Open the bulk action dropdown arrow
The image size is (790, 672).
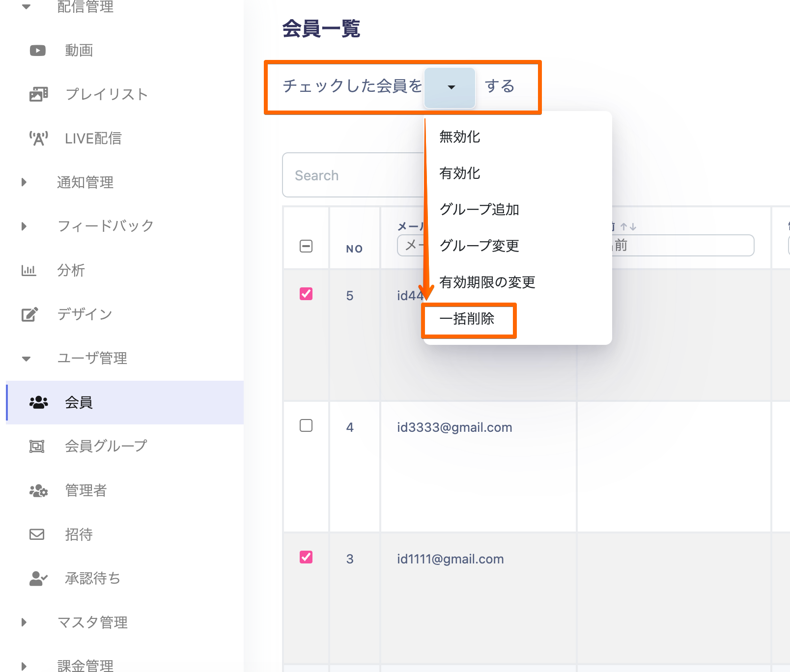point(451,87)
